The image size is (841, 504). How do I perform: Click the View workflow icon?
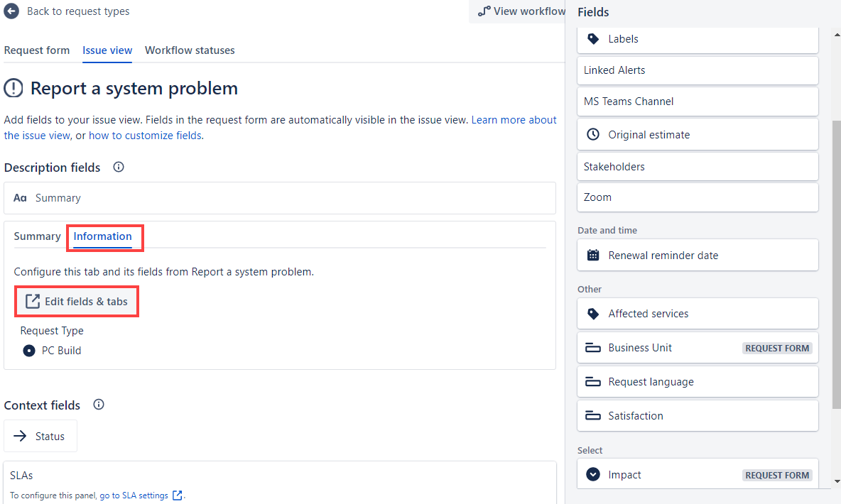(x=484, y=11)
